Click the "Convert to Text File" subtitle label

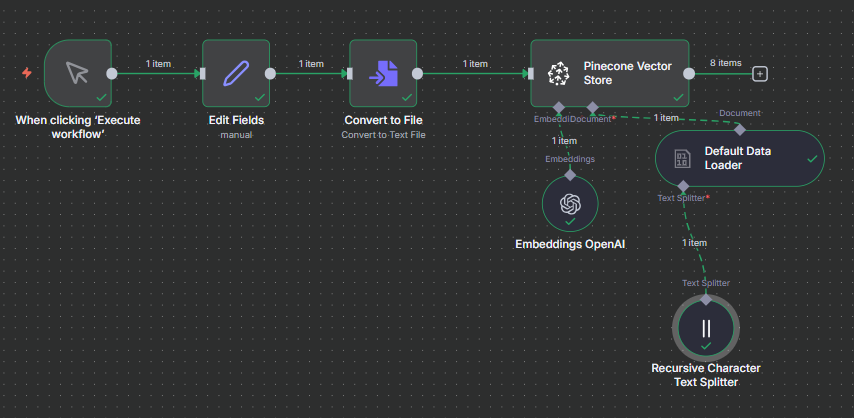[383, 134]
